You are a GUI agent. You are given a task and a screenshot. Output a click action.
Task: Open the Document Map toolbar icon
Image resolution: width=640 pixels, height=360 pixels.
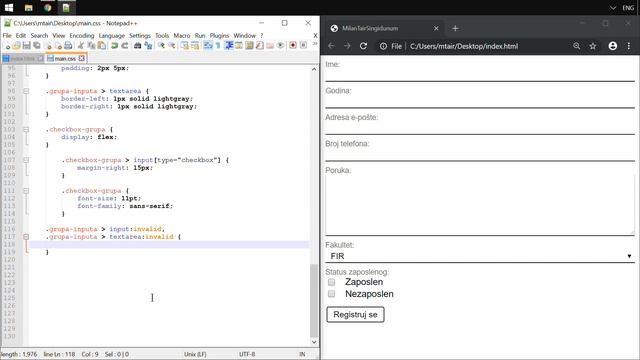249,45
